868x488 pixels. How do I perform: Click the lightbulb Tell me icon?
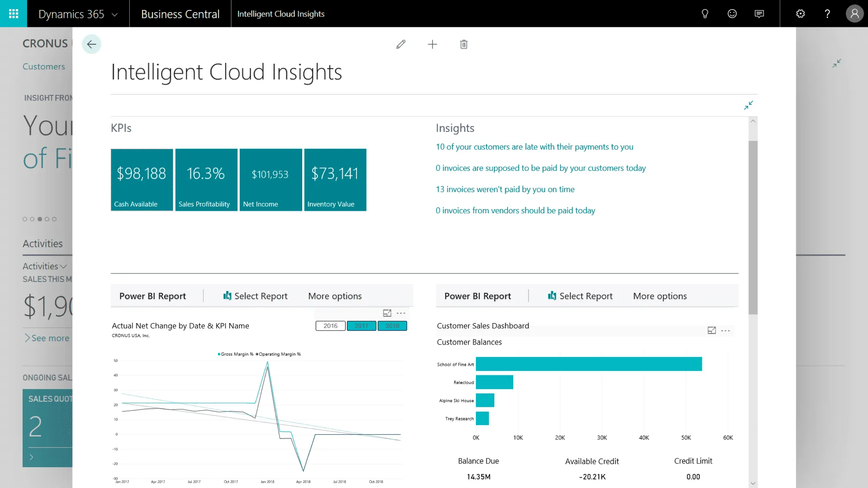point(705,13)
